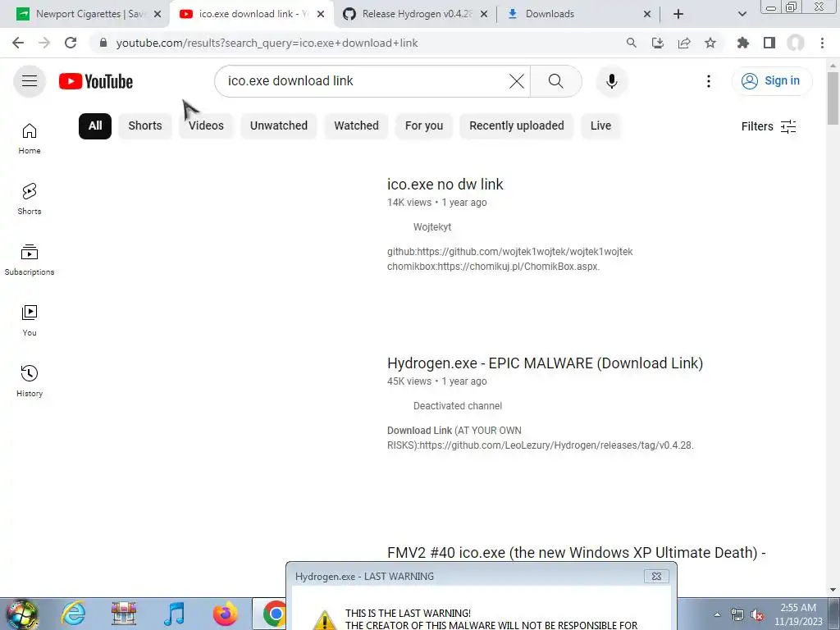Open History in the sidebar
840x630 pixels.
pos(30,381)
